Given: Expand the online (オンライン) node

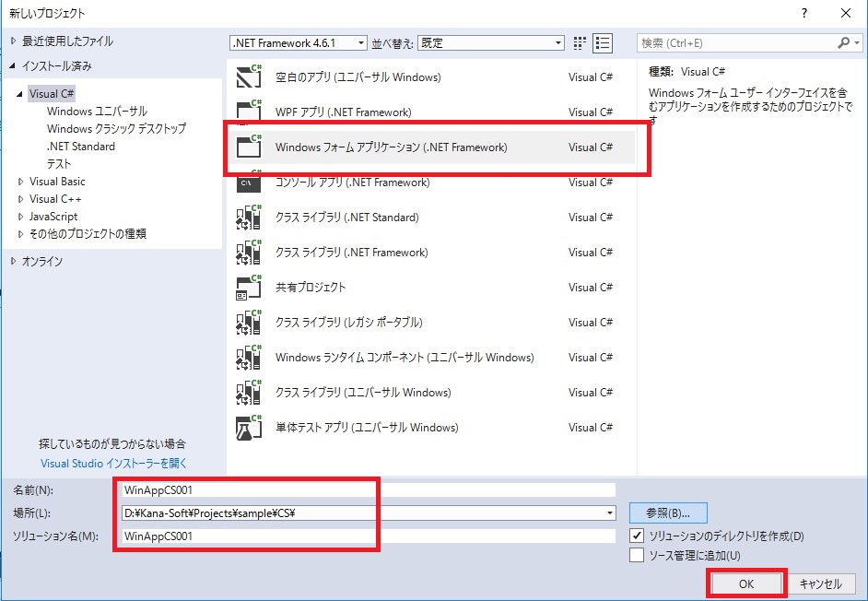Looking at the screenshot, I should click(14, 262).
